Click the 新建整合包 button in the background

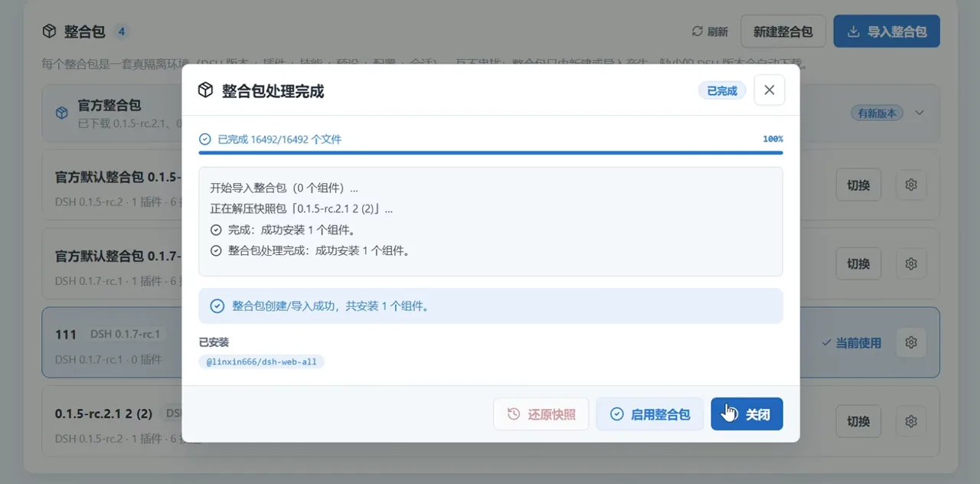(783, 31)
